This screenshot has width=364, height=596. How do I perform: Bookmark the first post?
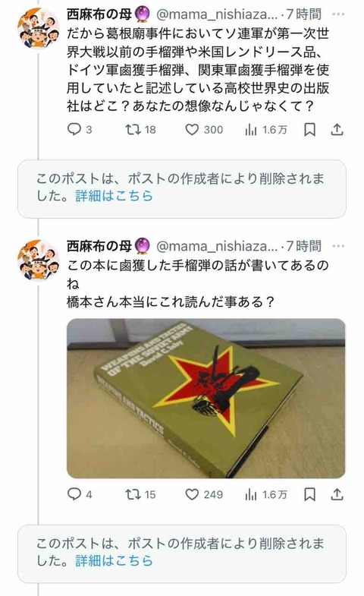tap(309, 130)
